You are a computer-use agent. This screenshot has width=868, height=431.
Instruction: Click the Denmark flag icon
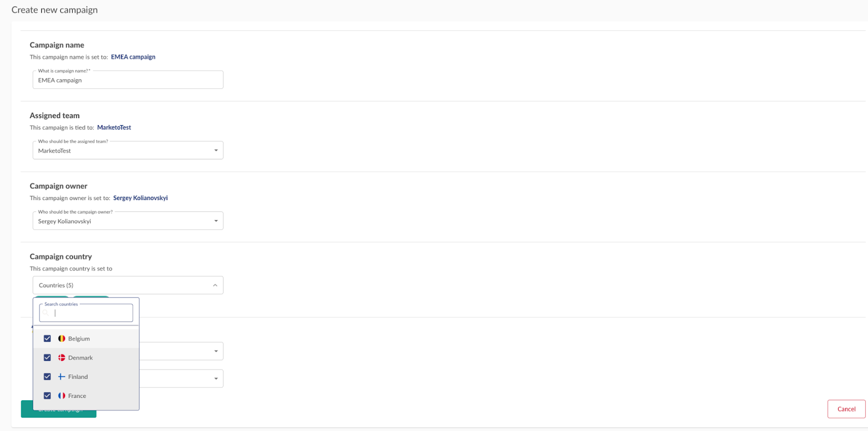pyautogui.click(x=62, y=358)
